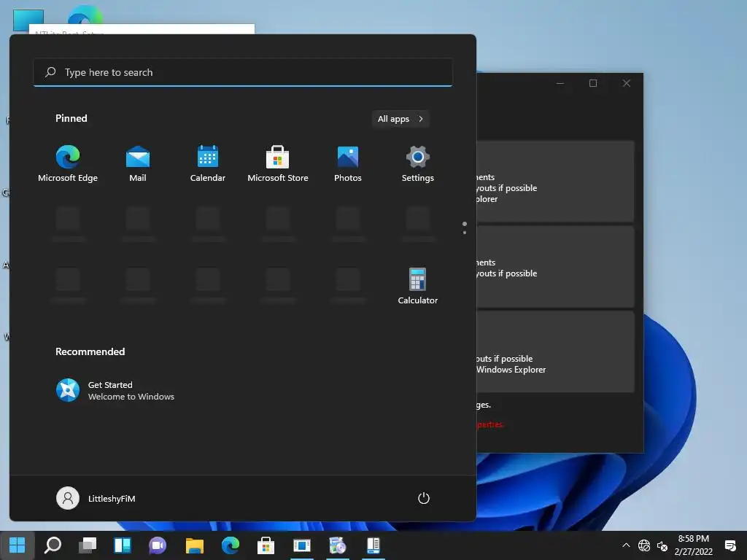Open muted volume tray icon
Image resolution: width=747 pixels, height=560 pixels.
[x=662, y=545]
